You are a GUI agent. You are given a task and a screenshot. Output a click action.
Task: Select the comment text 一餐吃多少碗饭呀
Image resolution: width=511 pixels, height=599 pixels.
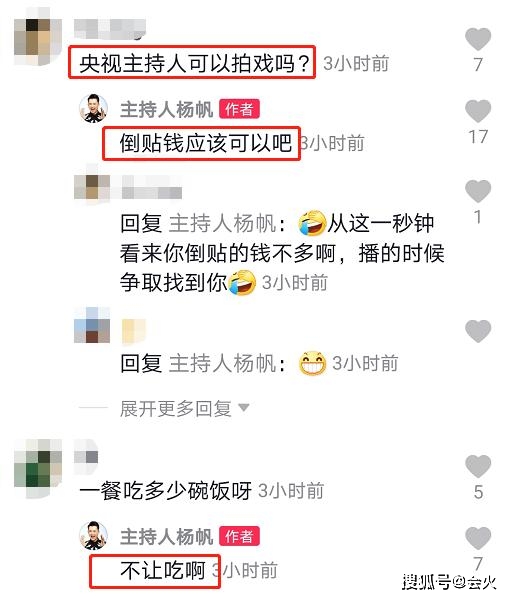pos(166,491)
